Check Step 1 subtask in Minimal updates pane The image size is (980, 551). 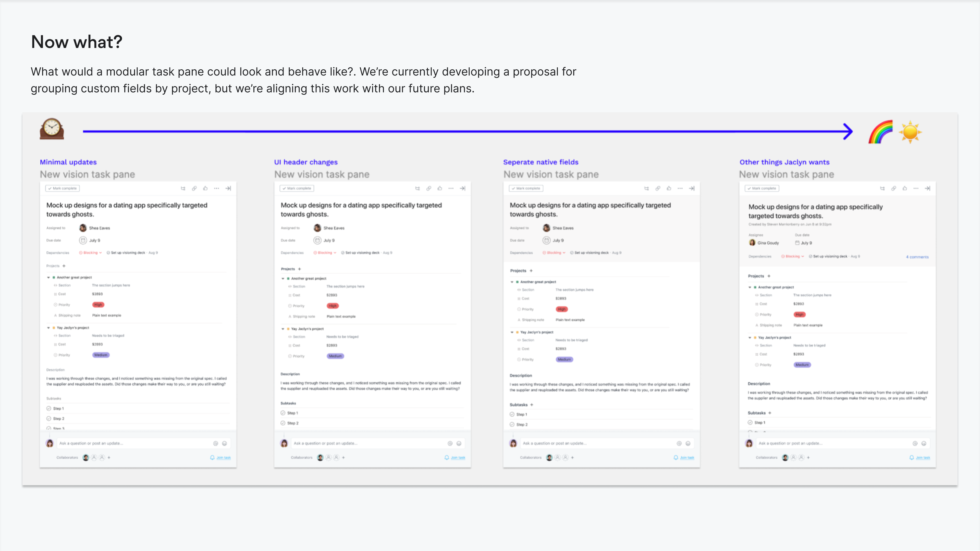(49, 408)
